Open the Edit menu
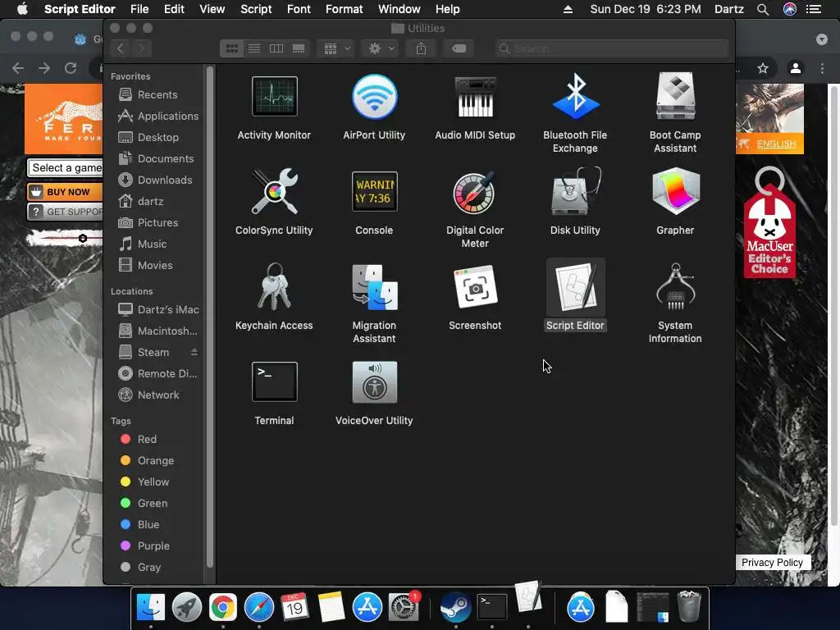840x630 pixels. pos(174,9)
